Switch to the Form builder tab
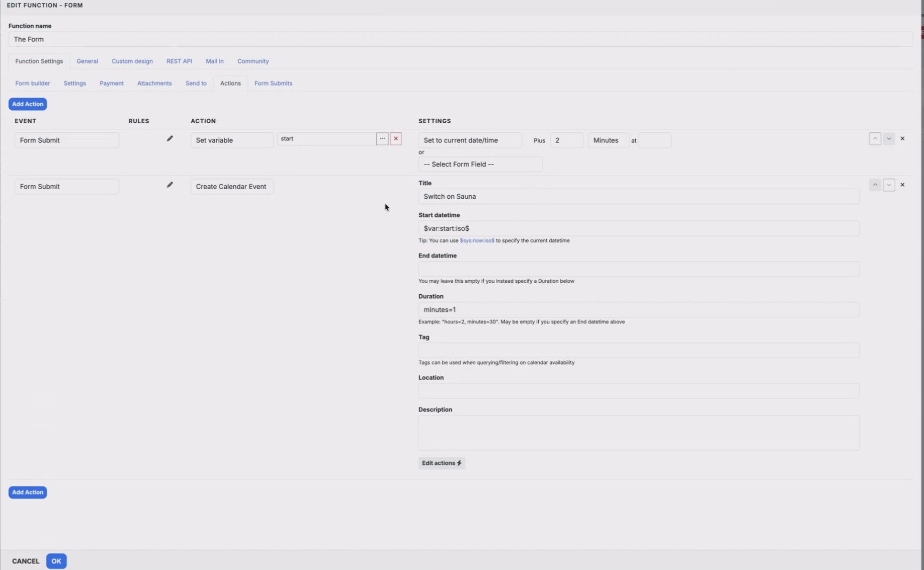This screenshot has width=924, height=570. (x=32, y=84)
